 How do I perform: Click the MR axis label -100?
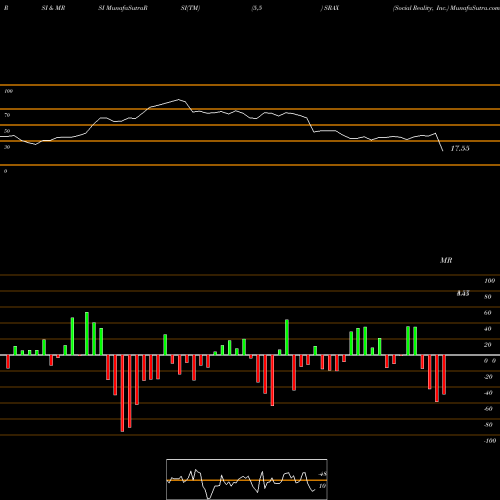click(x=490, y=441)
